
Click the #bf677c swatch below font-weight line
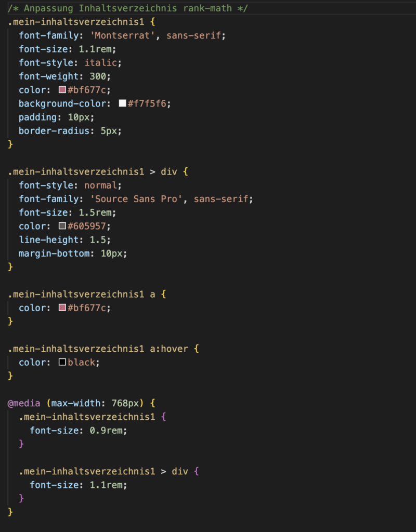pos(62,90)
